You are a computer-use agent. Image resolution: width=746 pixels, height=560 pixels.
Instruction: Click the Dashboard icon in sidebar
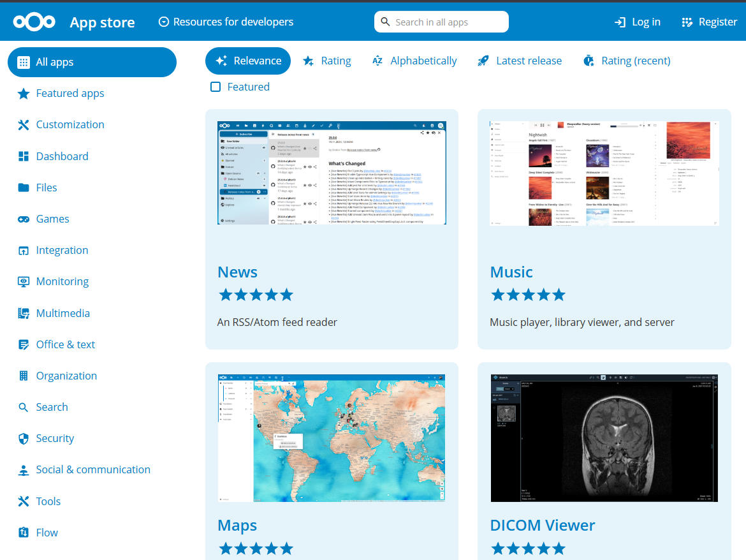click(24, 156)
